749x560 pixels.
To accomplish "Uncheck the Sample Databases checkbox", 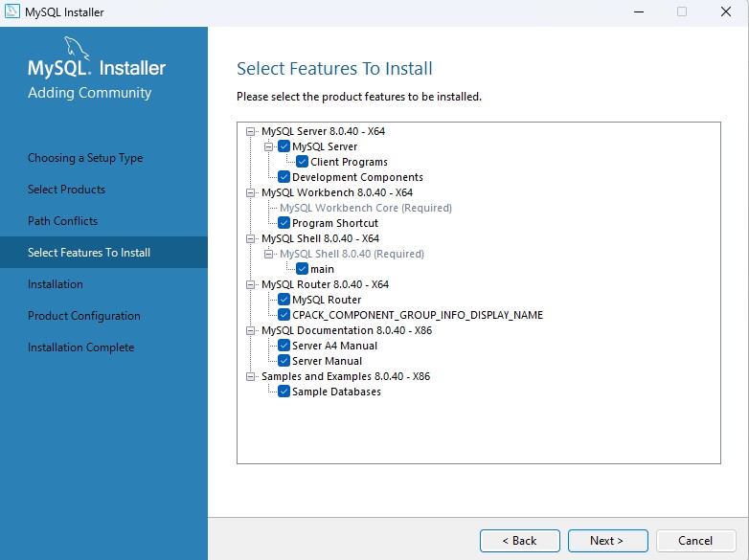I will pos(284,392).
